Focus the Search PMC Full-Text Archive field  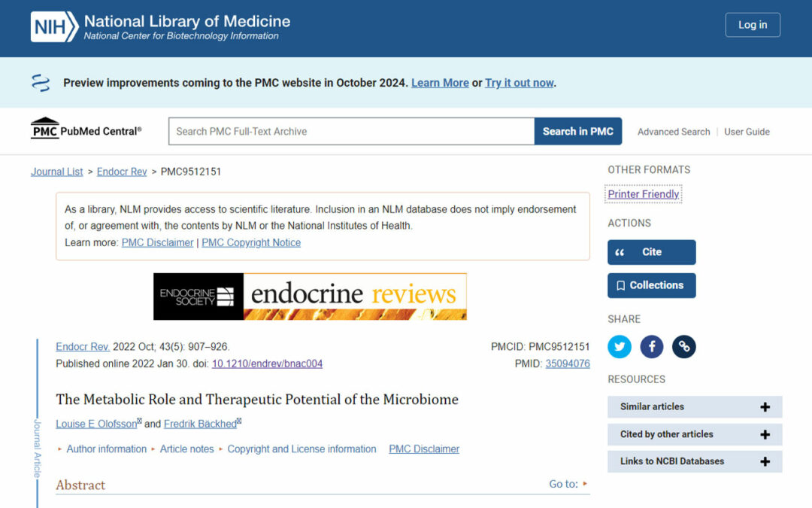[x=351, y=132]
